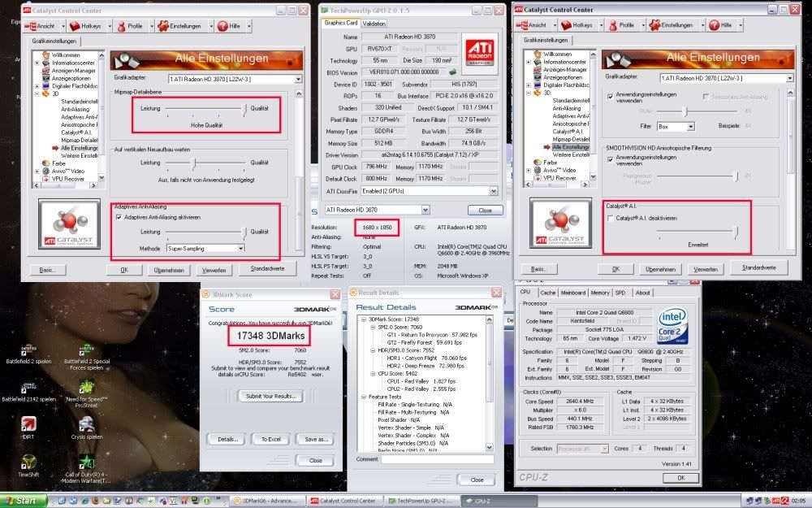This screenshot has height=508, width=812.
Task: Click the Close button in GPU-Z
Action: pos(486,211)
